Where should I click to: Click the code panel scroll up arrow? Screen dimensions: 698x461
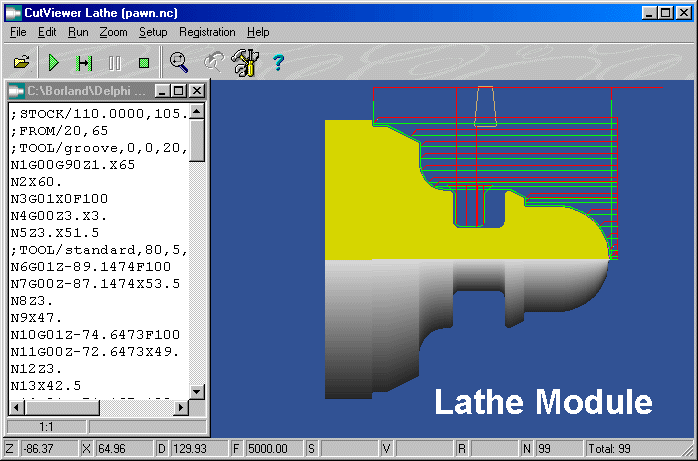[197, 111]
